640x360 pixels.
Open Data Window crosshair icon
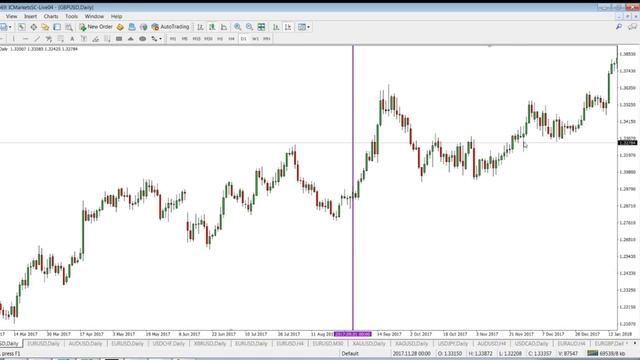(33, 27)
